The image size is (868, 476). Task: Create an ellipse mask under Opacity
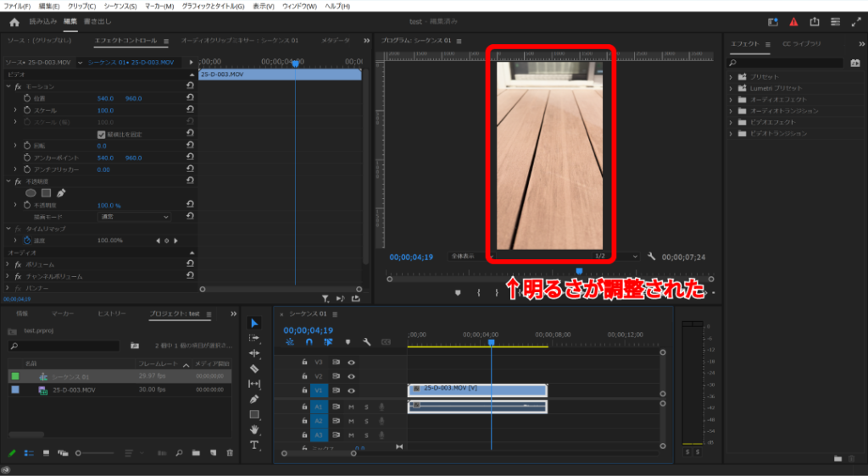coord(31,193)
